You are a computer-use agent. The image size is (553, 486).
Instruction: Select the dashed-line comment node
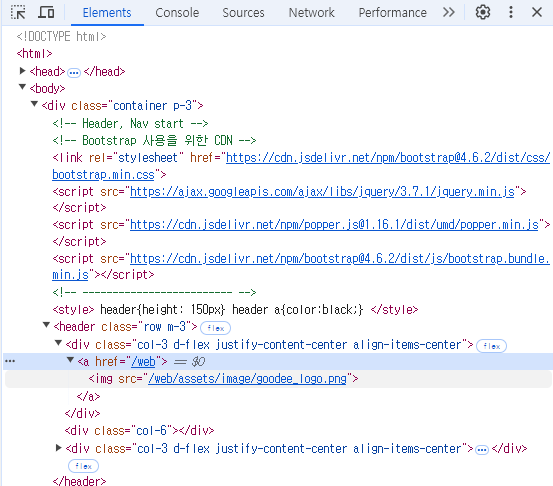(154, 292)
